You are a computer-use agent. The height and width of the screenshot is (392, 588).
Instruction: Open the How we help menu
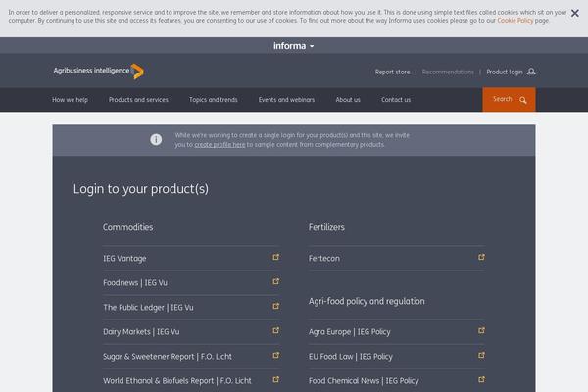(x=70, y=100)
